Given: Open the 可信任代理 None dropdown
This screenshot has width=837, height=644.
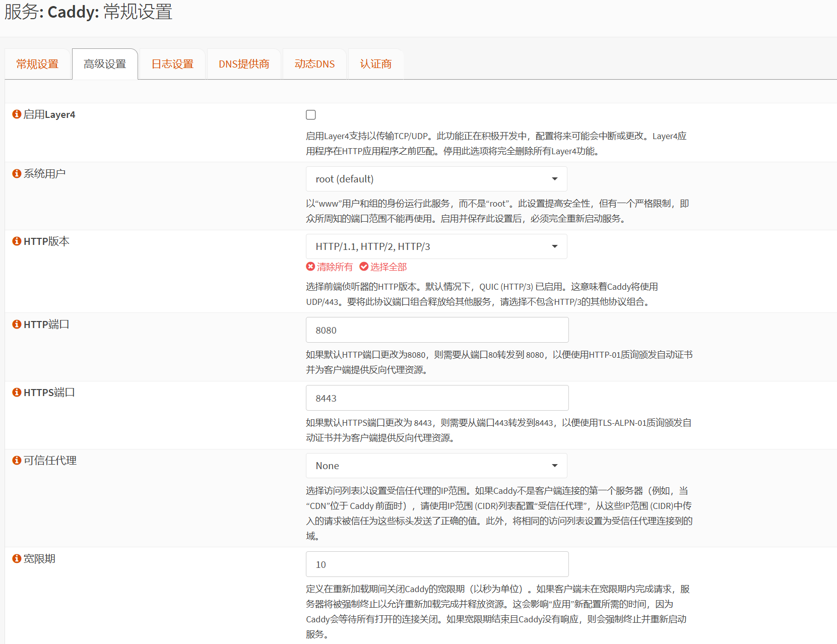Looking at the screenshot, I should point(436,466).
